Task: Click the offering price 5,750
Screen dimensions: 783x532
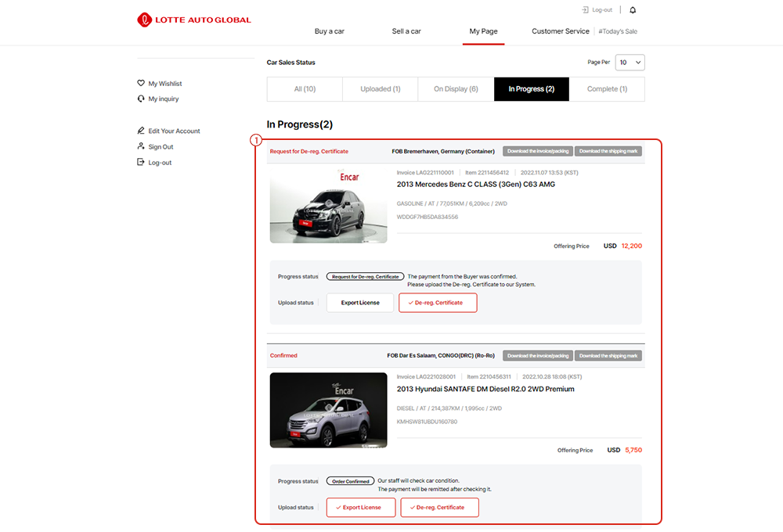Action: [x=633, y=450]
